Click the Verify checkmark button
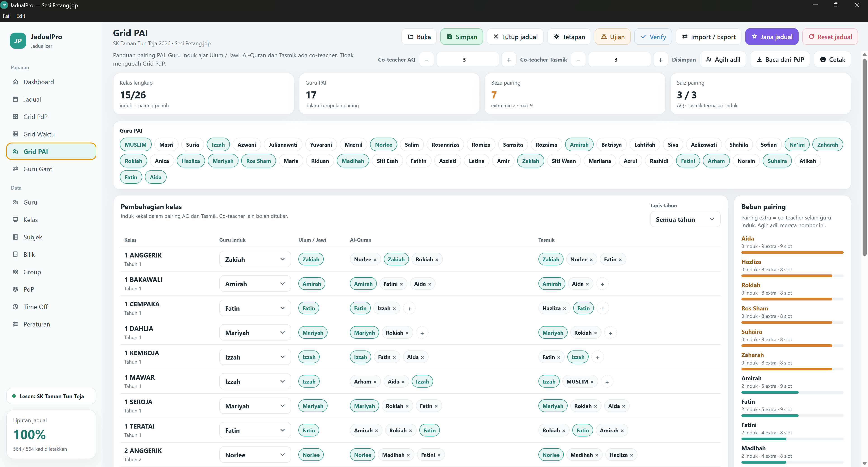This screenshot has width=868, height=467. tap(653, 37)
